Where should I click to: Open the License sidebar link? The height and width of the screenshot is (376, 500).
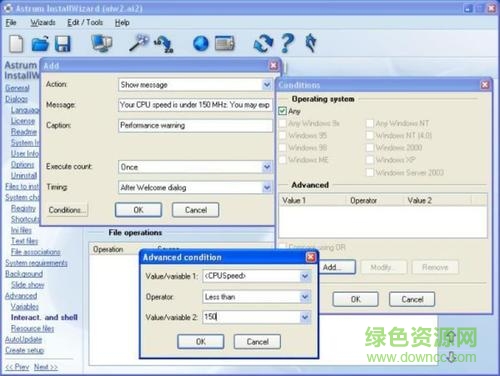(23, 121)
